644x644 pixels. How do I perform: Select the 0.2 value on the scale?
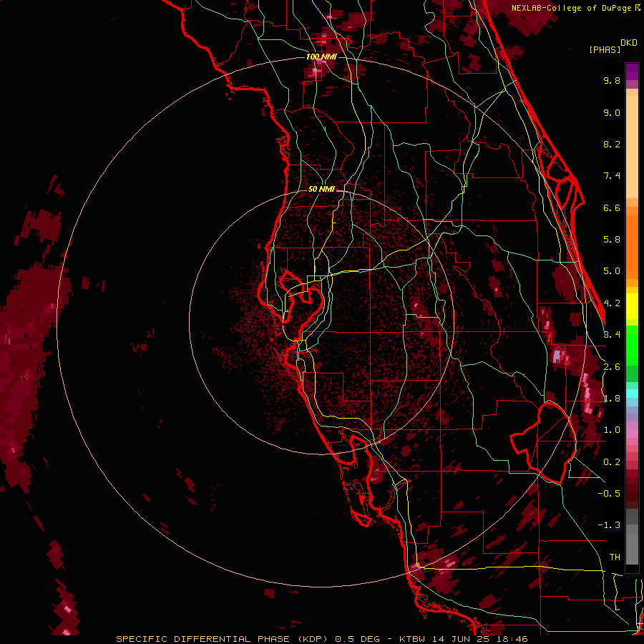[x=612, y=462]
